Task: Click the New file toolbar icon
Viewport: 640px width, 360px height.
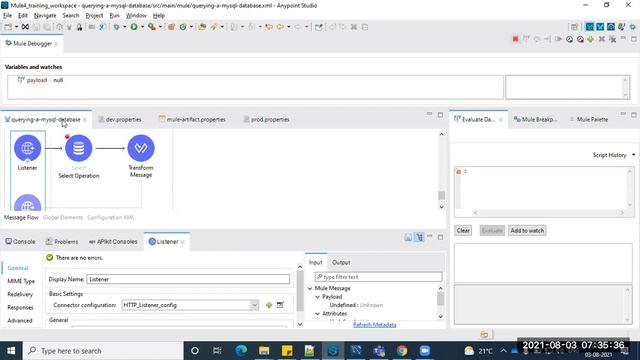Action: (x=8, y=27)
